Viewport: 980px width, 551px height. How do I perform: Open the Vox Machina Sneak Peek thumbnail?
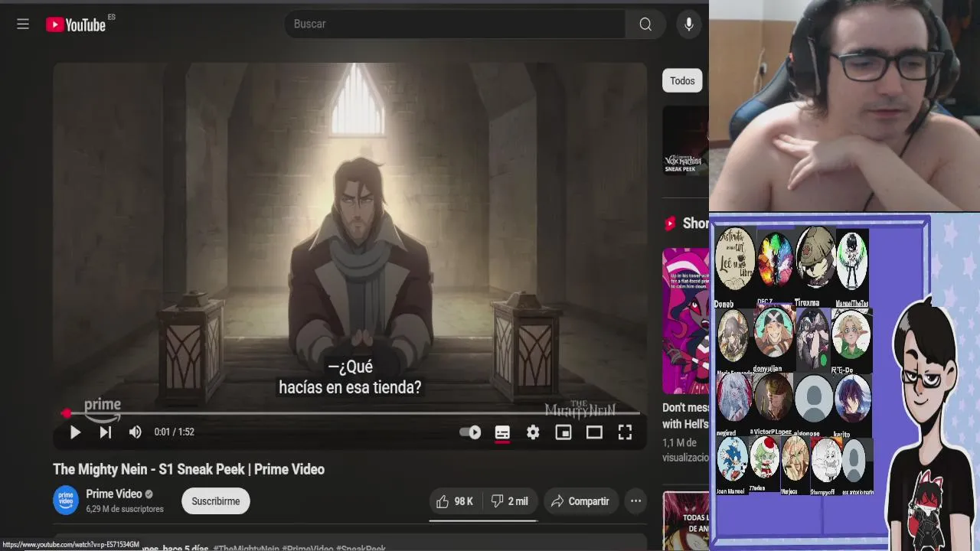685,140
